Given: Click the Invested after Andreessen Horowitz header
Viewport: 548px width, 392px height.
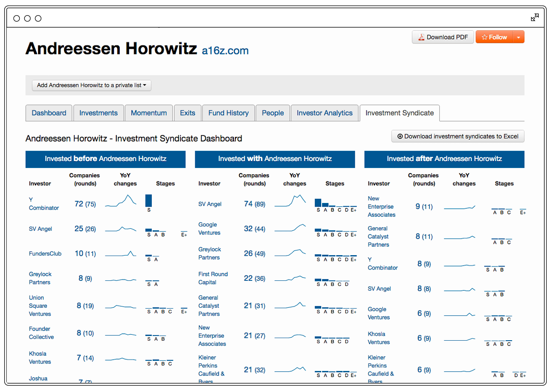Looking at the screenshot, I should [444, 159].
